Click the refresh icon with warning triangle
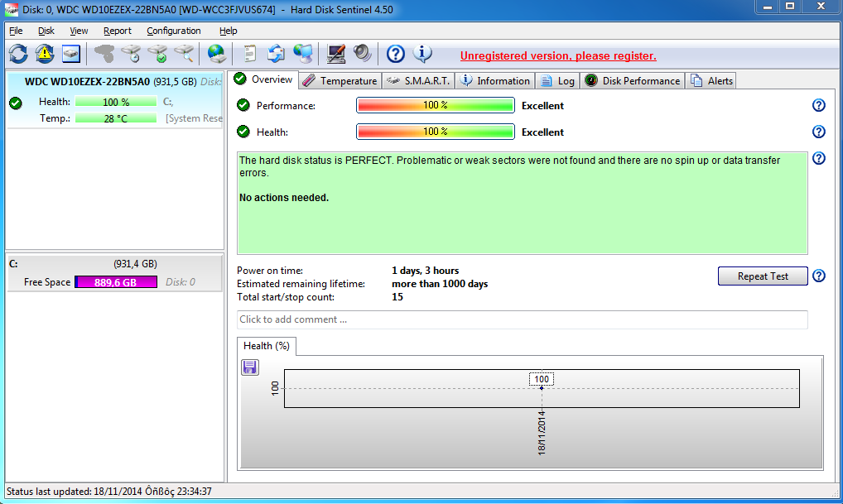 pyautogui.click(x=45, y=54)
